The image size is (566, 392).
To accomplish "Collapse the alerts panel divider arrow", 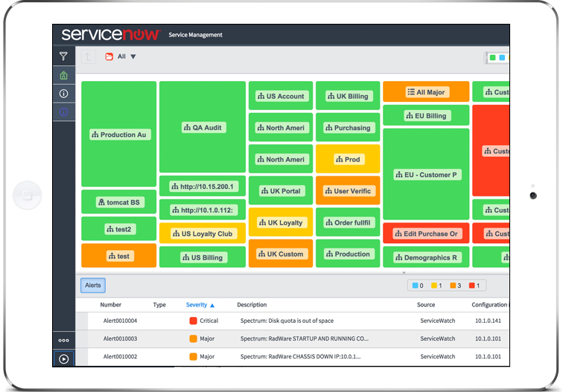I will (404, 273).
